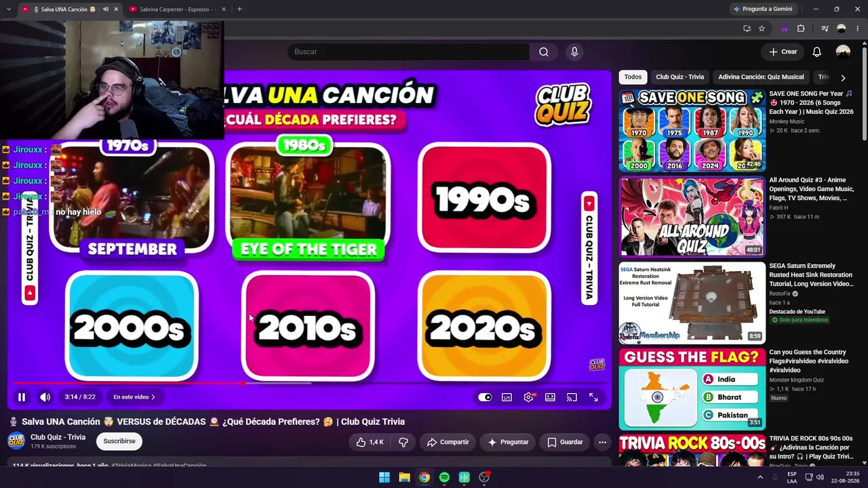This screenshot has width=868, height=488.
Task: Click the Compartir share button
Action: pyautogui.click(x=448, y=442)
